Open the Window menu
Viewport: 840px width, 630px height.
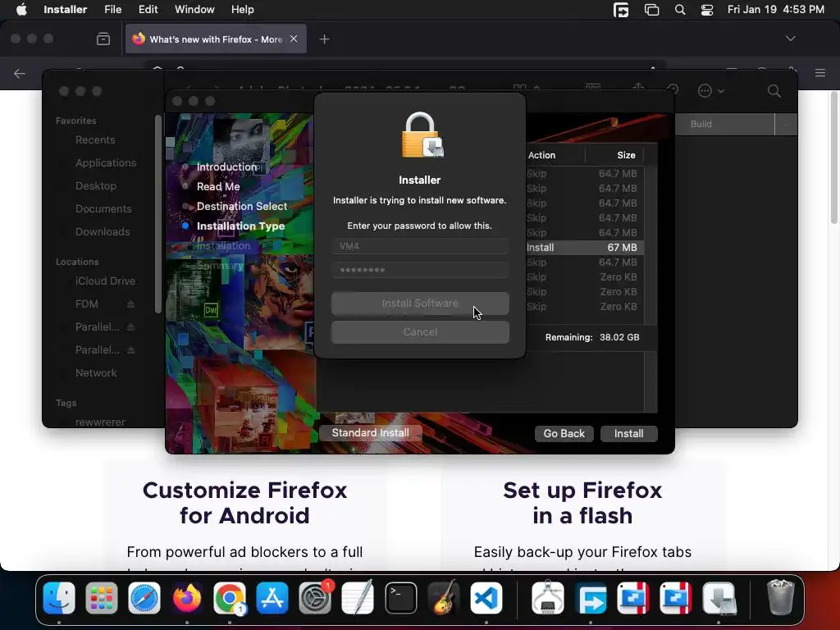coord(194,10)
